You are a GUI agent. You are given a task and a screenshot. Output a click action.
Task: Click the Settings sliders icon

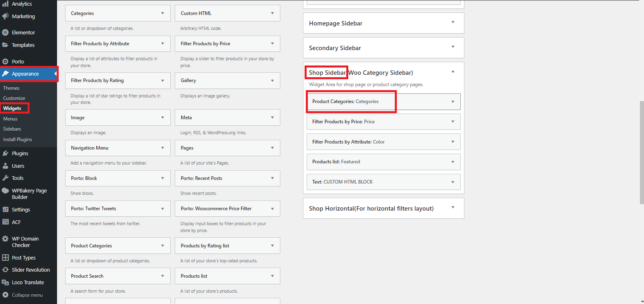coord(5,209)
